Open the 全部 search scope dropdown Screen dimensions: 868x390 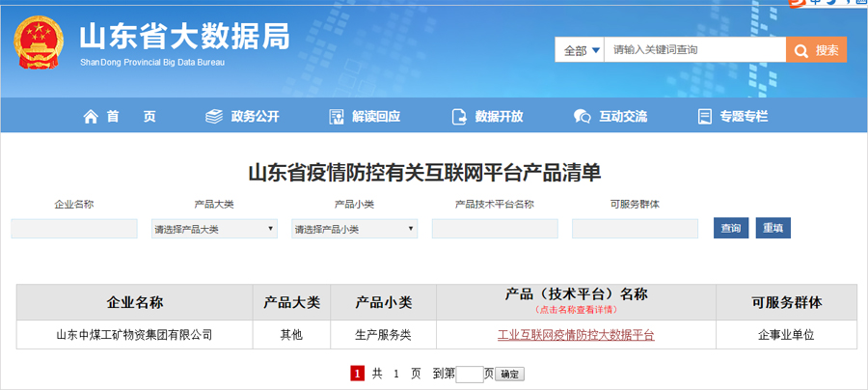(581, 50)
